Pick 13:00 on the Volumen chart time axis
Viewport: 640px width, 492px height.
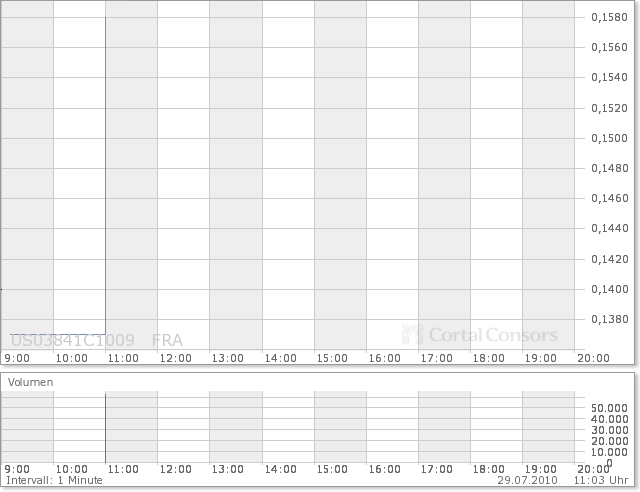[228, 469]
